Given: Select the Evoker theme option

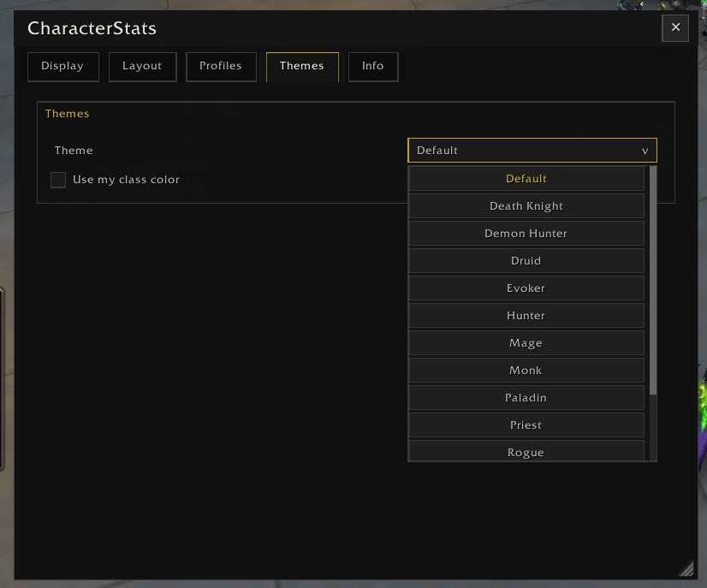Looking at the screenshot, I should point(526,288).
